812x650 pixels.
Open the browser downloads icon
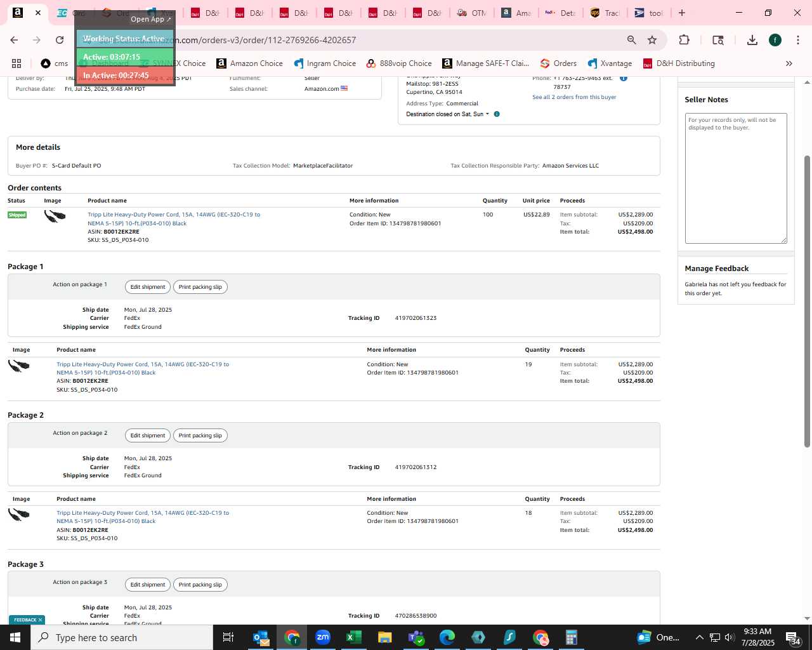pos(752,40)
